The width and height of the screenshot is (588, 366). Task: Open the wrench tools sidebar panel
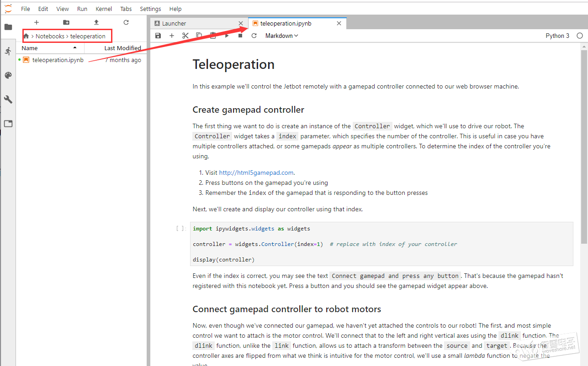click(x=8, y=99)
